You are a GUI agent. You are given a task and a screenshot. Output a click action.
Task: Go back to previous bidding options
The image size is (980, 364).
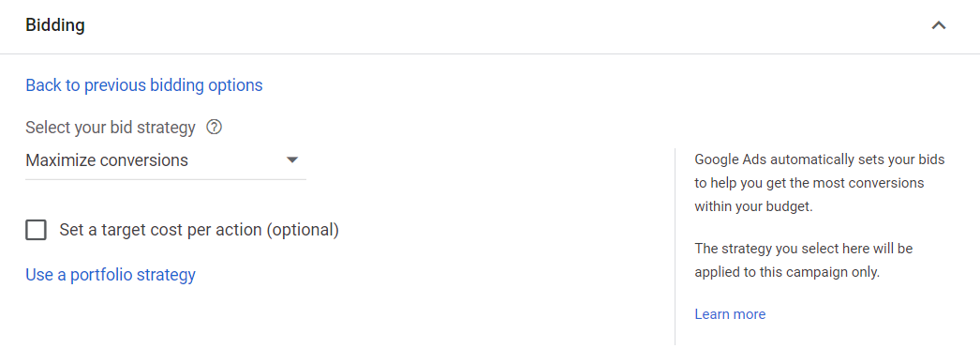click(143, 85)
